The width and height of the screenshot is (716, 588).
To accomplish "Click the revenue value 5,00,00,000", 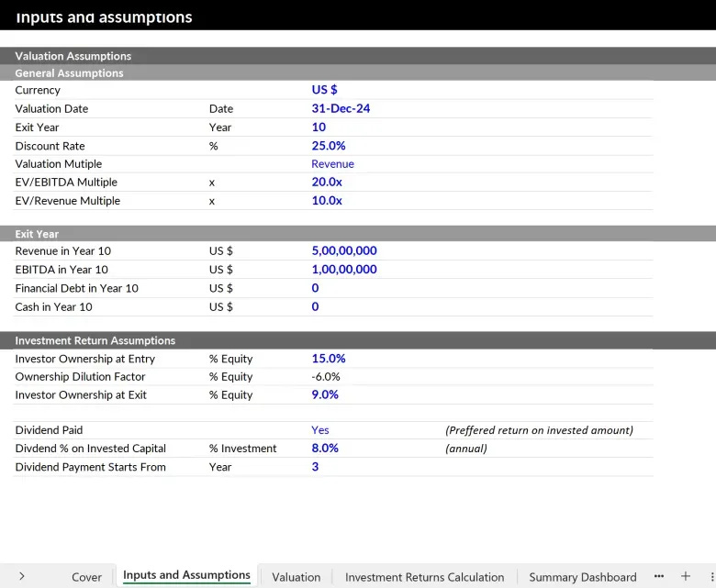I will pyautogui.click(x=344, y=251).
